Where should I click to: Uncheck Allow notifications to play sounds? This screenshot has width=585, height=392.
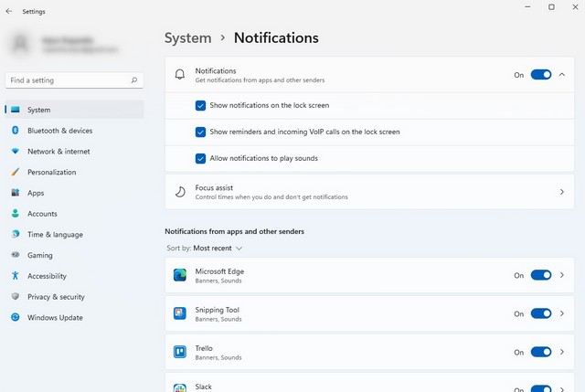point(200,158)
